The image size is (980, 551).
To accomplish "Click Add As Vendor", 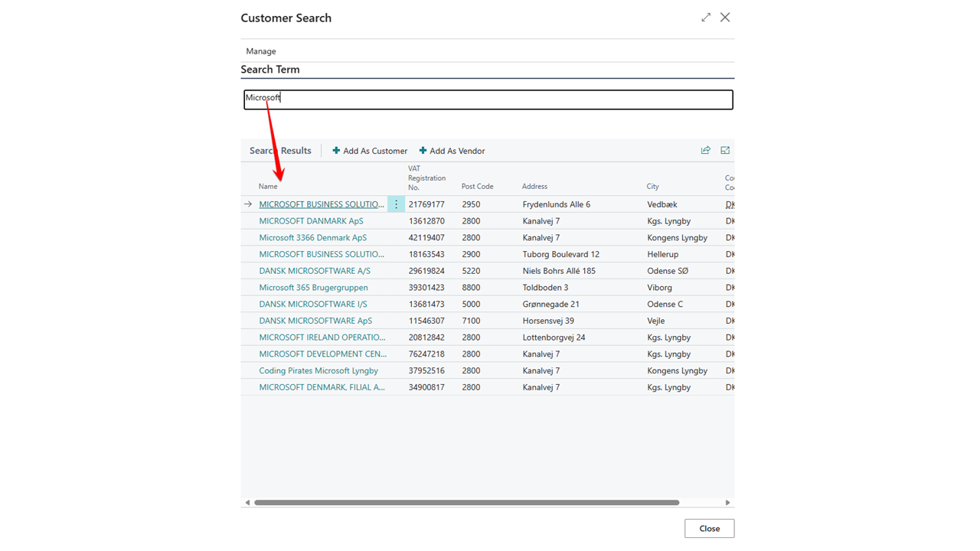I will [452, 151].
